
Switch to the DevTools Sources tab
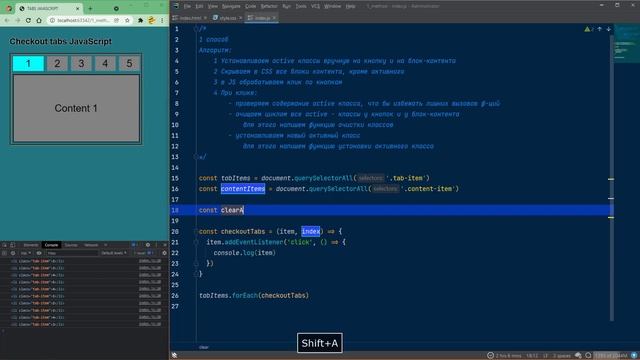[x=71, y=245]
